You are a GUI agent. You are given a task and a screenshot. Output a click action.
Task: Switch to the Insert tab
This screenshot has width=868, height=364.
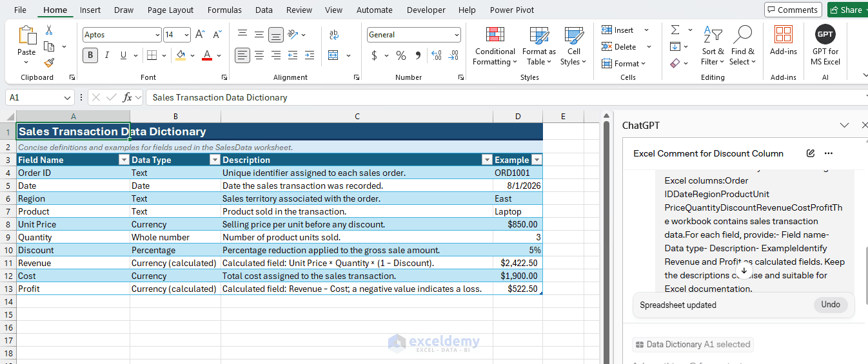[90, 10]
